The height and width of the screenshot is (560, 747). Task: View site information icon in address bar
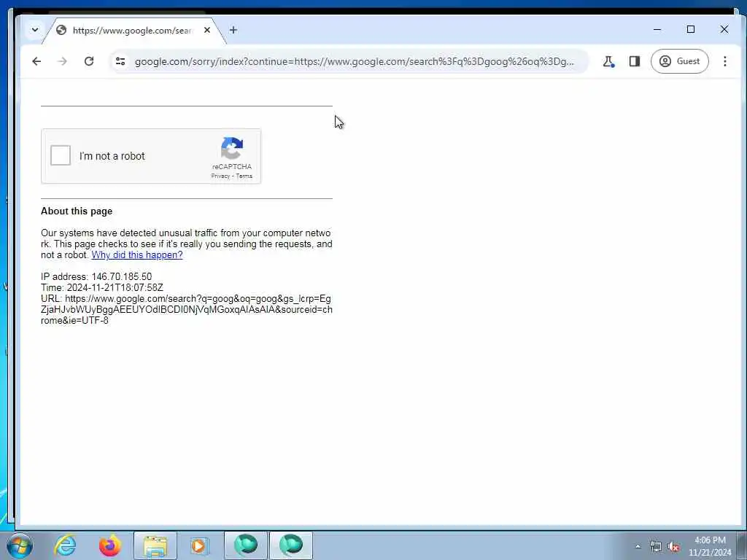point(120,61)
